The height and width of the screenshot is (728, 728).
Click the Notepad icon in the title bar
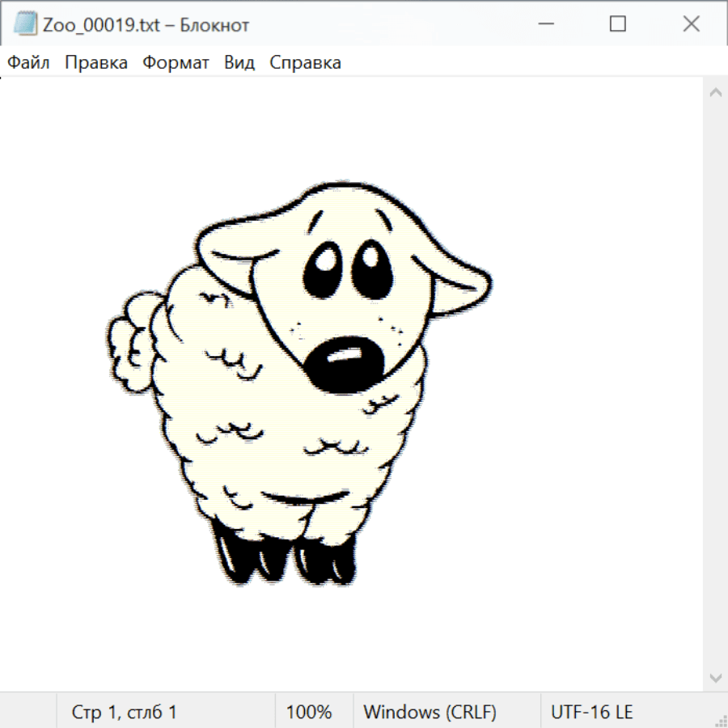click(25, 24)
